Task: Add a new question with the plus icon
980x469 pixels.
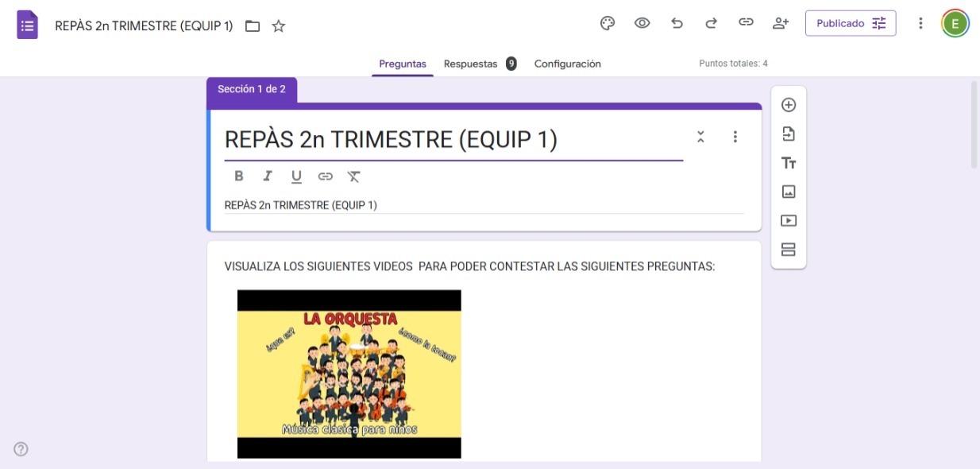Action: (x=788, y=104)
